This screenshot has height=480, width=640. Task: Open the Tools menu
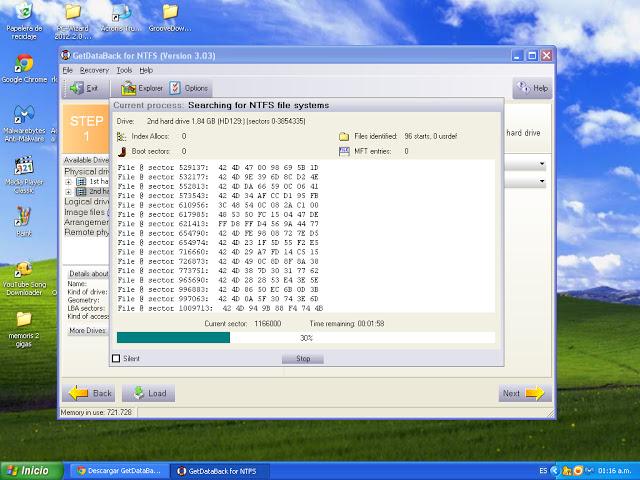click(124, 71)
